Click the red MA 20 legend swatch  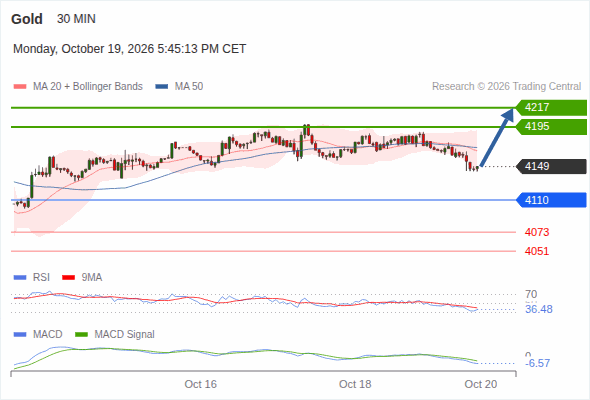(20, 87)
